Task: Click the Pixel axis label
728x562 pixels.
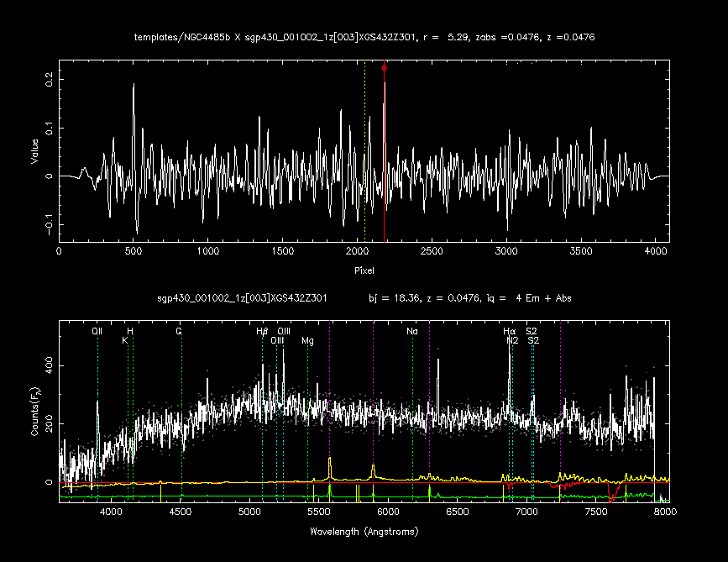Action: tap(364, 270)
